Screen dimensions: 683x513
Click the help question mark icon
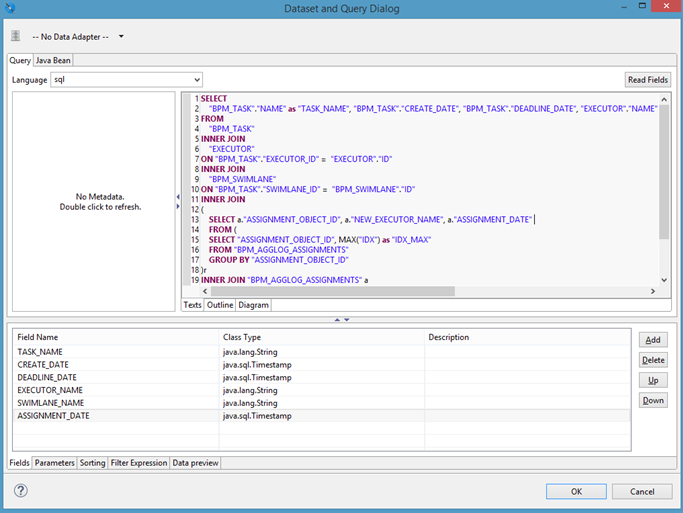point(21,491)
